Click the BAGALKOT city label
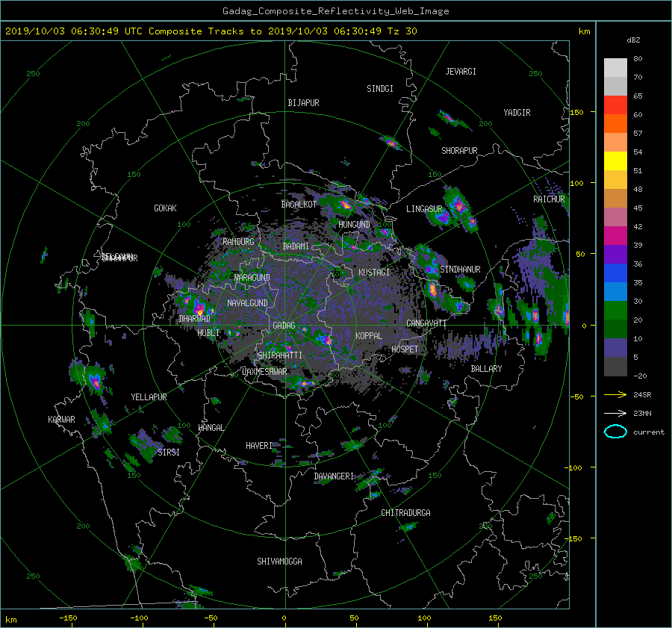 [x=299, y=205]
